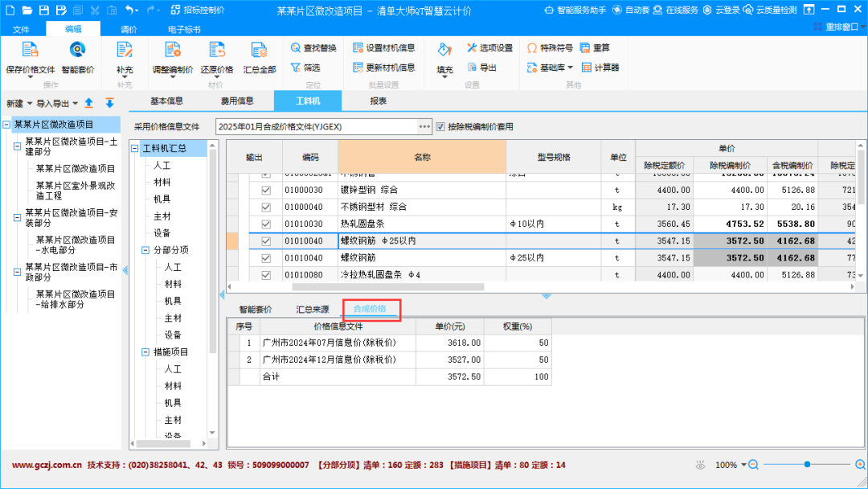Toggle 按除税编制价套用 checkbox
The height and width of the screenshot is (489, 868).
click(x=440, y=126)
